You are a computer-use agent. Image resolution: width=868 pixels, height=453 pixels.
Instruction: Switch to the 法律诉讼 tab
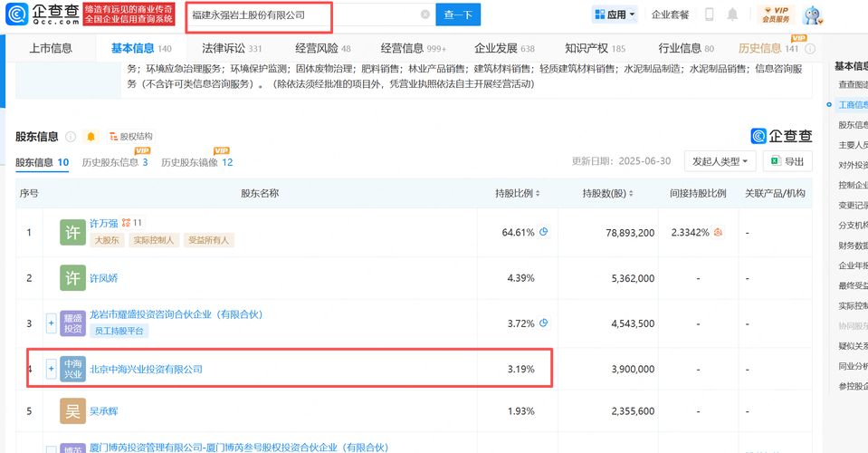pos(232,48)
